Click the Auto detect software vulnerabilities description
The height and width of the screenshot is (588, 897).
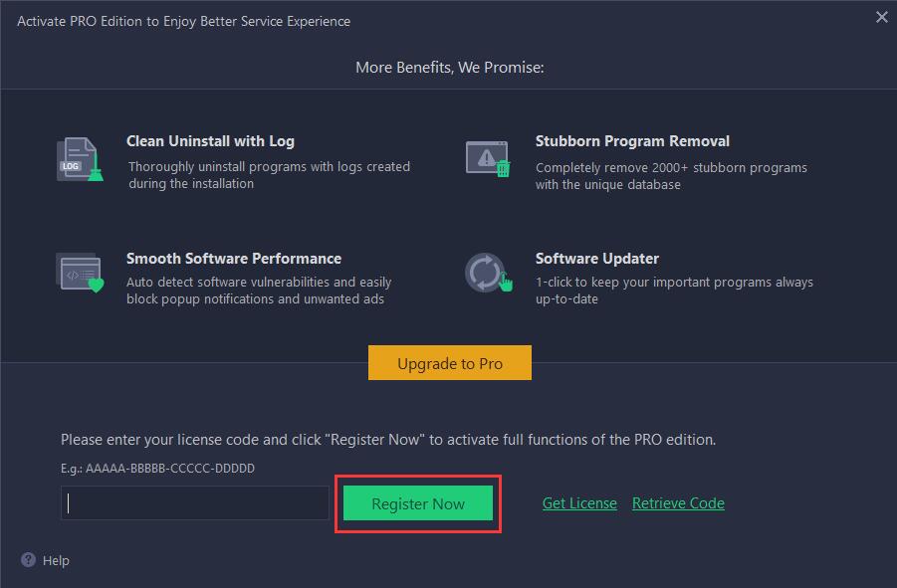pyautogui.click(x=259, y=291)
